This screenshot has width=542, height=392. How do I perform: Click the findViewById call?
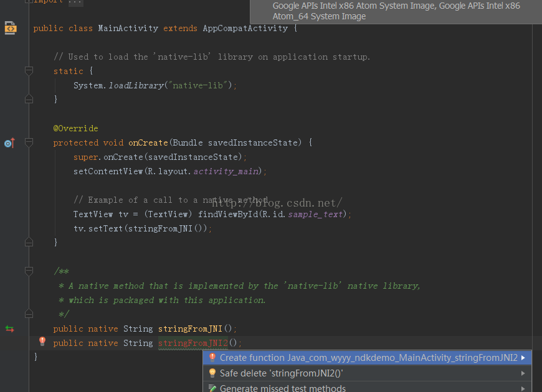[228, 214]
